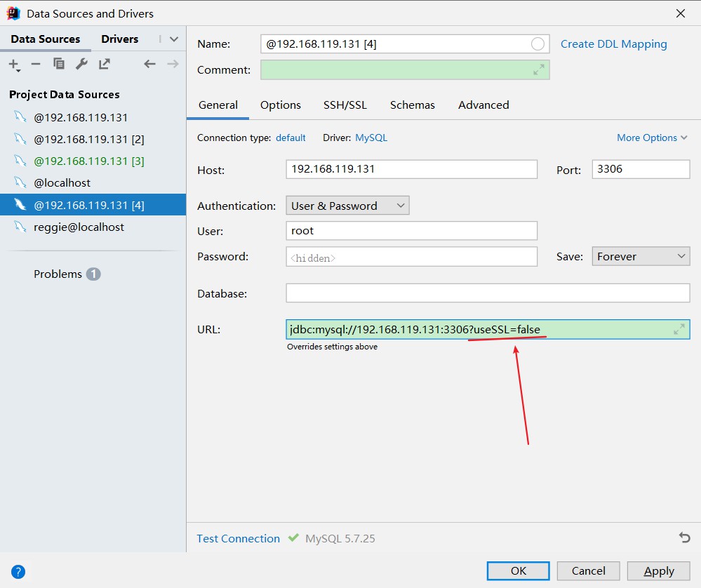Select @localhost data source

[x=93, y=182]
